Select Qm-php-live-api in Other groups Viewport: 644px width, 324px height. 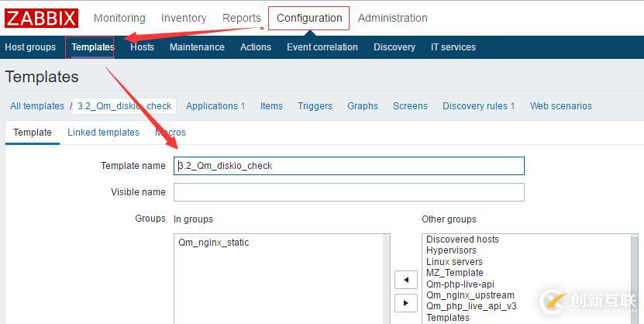(460, 284)
